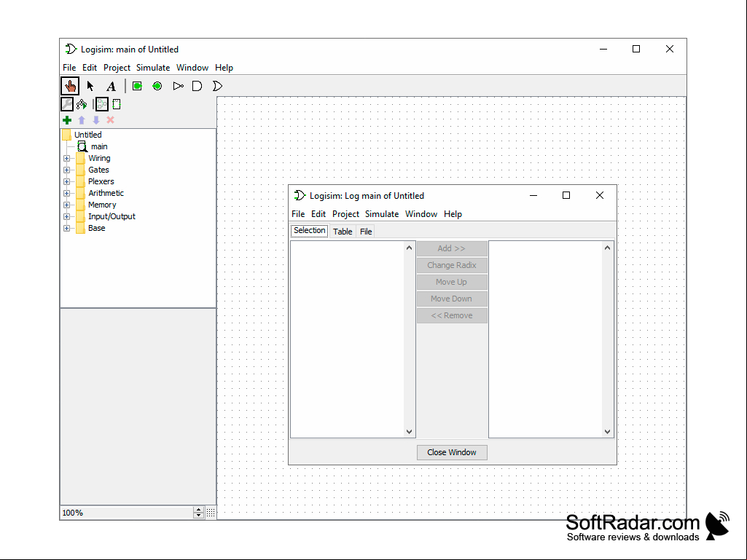Select the Text tool (A icon)
The image size is (747, 560).
111,86
